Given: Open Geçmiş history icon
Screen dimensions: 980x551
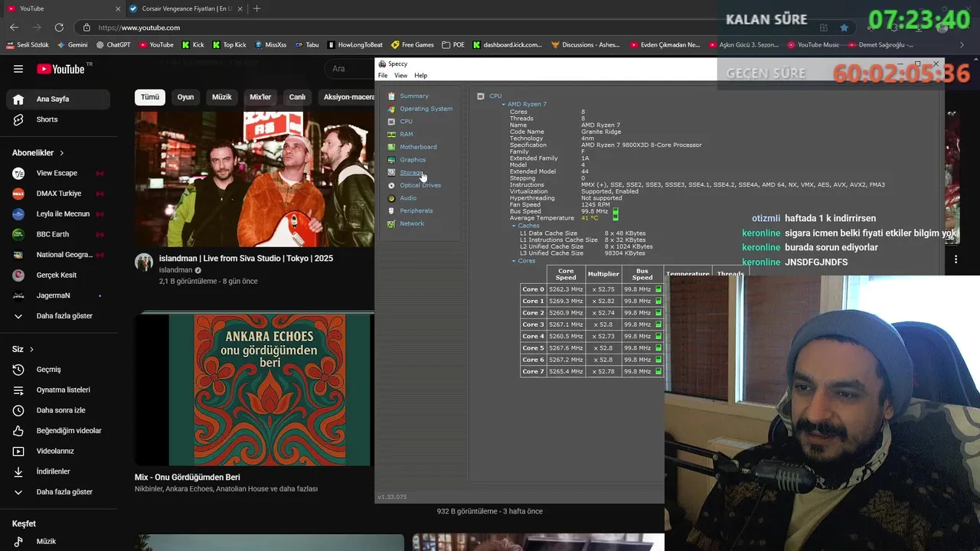Looking at the screenshot, I should point(18,370).
